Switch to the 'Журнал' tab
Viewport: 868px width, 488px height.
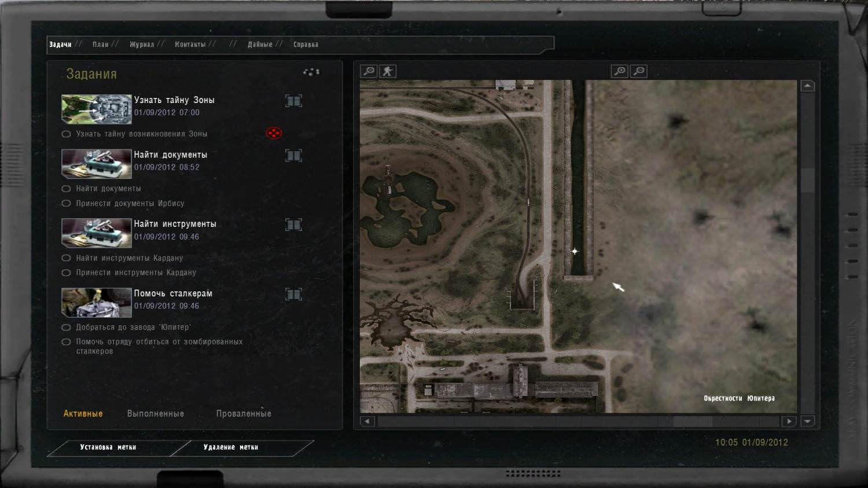(142, 45)
